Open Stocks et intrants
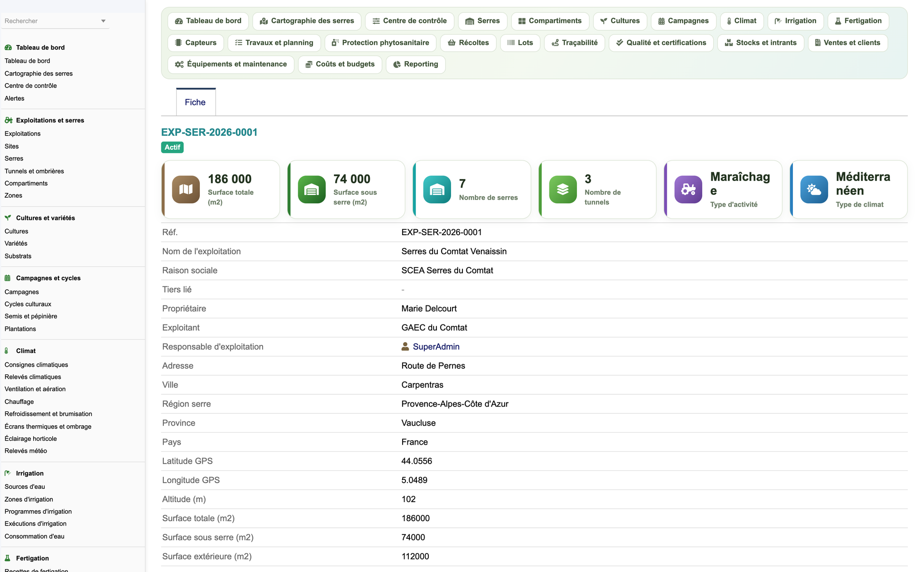Screen dimensions: 924x572 point(761,43)
